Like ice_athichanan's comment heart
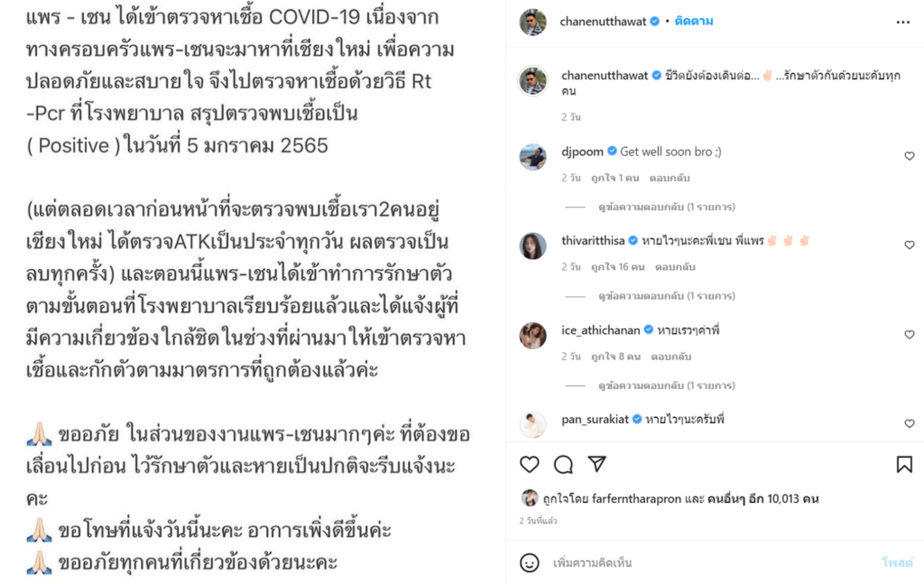This screenshot has width=924, height=584. [x=910, y=334]
